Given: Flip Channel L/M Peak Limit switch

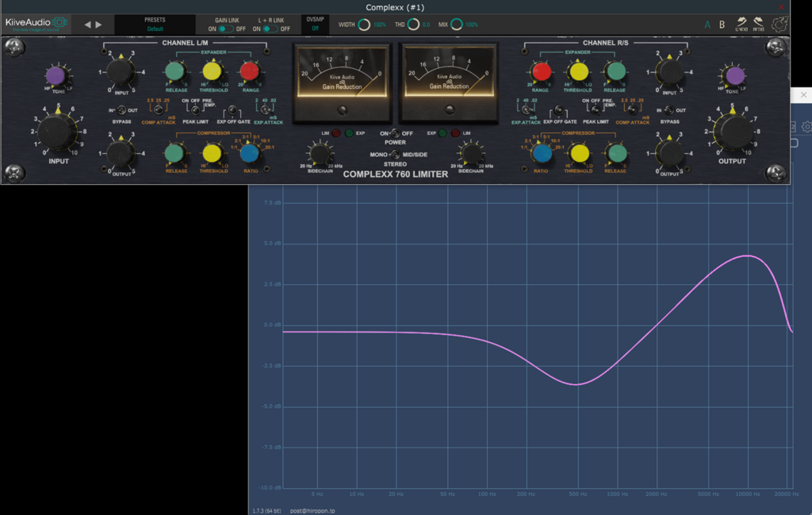Looking at the screenshot, I should (195, 110).
